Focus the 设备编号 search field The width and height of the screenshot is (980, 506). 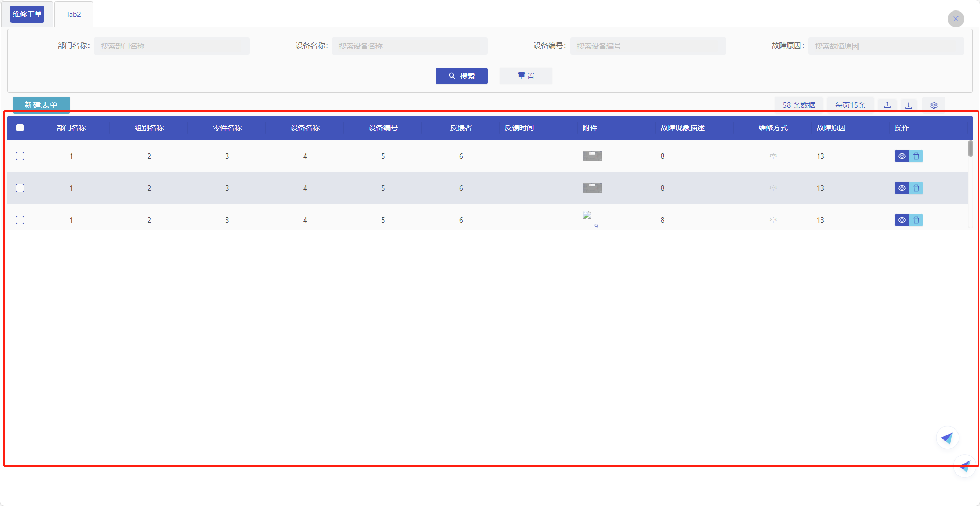pos(648,46)
